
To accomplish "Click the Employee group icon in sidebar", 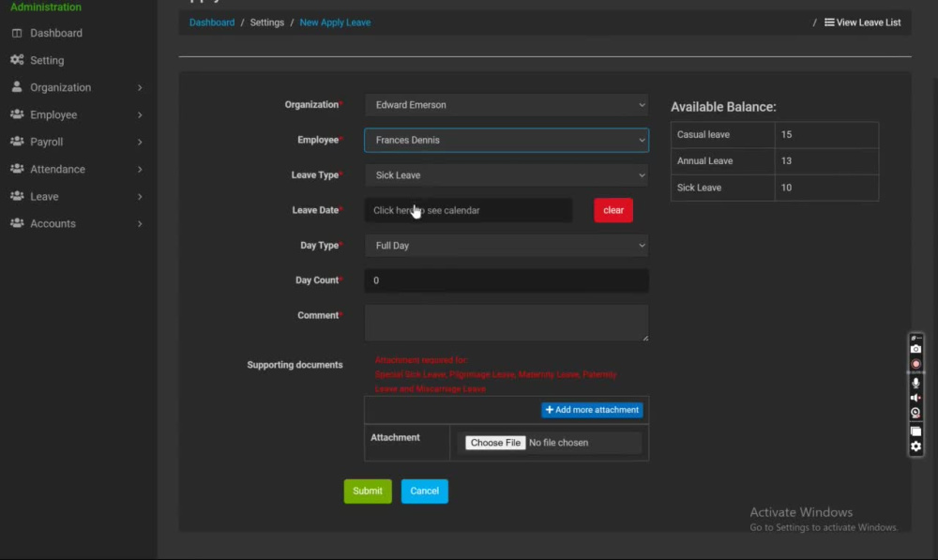I will click(17, 114).
